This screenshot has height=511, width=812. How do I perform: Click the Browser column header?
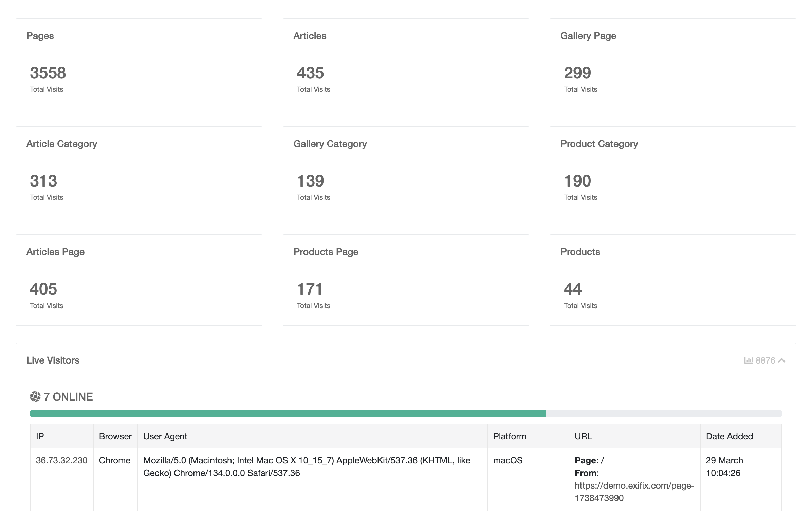click(115, 436)
